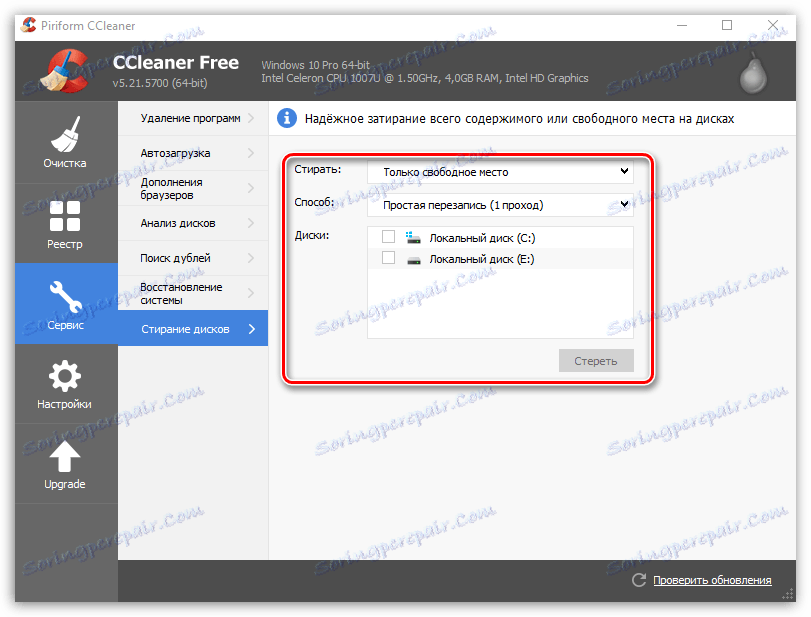Screen dimensions: 811x617
Task: Click Проверить обновления link
Action: [x=712, y=580]
